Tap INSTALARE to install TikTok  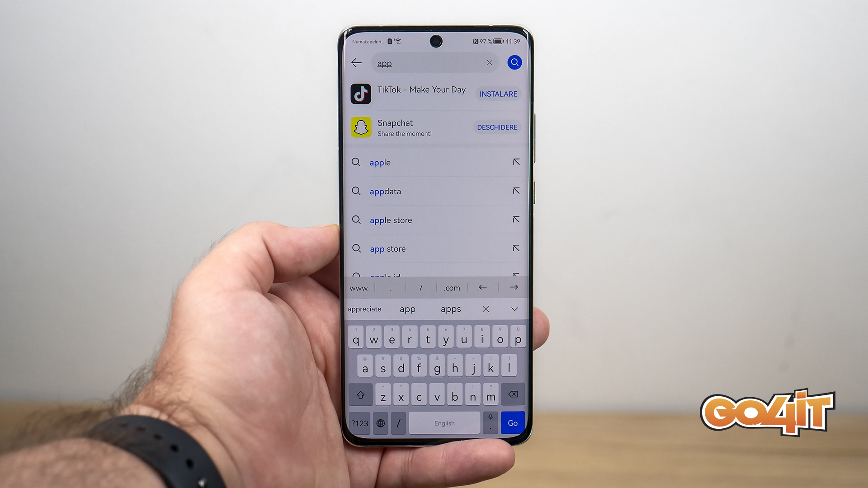497,94
